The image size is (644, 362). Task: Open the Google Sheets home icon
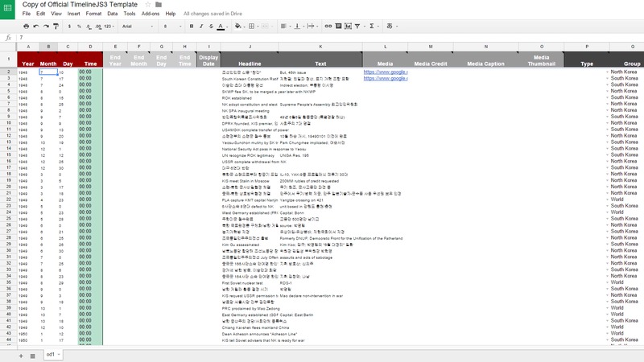coord(7,9)
